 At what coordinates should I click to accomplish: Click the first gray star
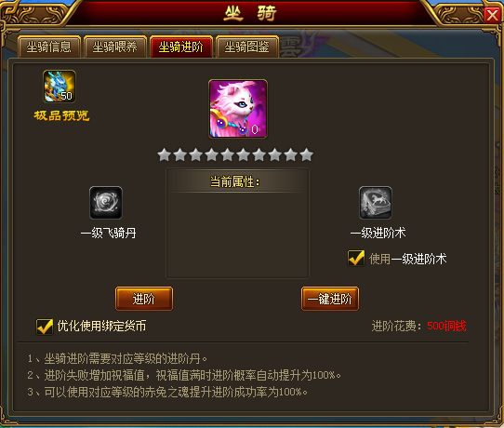pos(165,154)
